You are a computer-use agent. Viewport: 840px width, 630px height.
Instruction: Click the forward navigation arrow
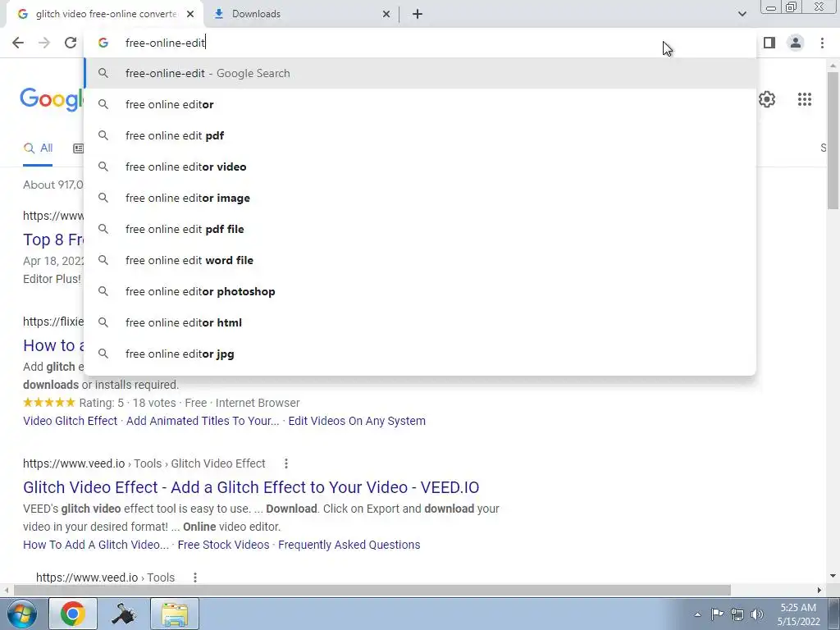coord(44,43)
